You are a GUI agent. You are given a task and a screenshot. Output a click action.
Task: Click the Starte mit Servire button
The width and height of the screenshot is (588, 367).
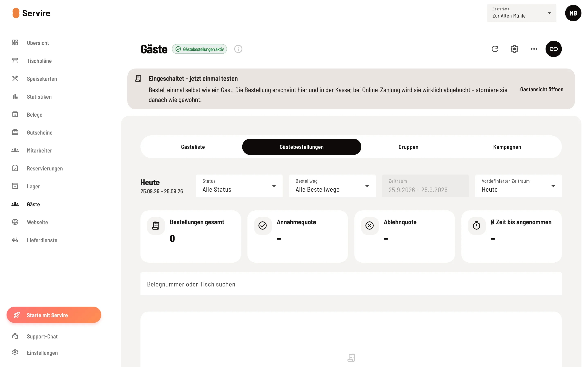(x=54, y=315)
